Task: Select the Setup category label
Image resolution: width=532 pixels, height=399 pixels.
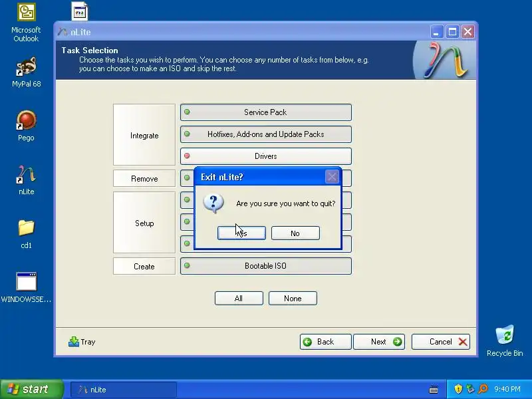Action: coord(144,223)
